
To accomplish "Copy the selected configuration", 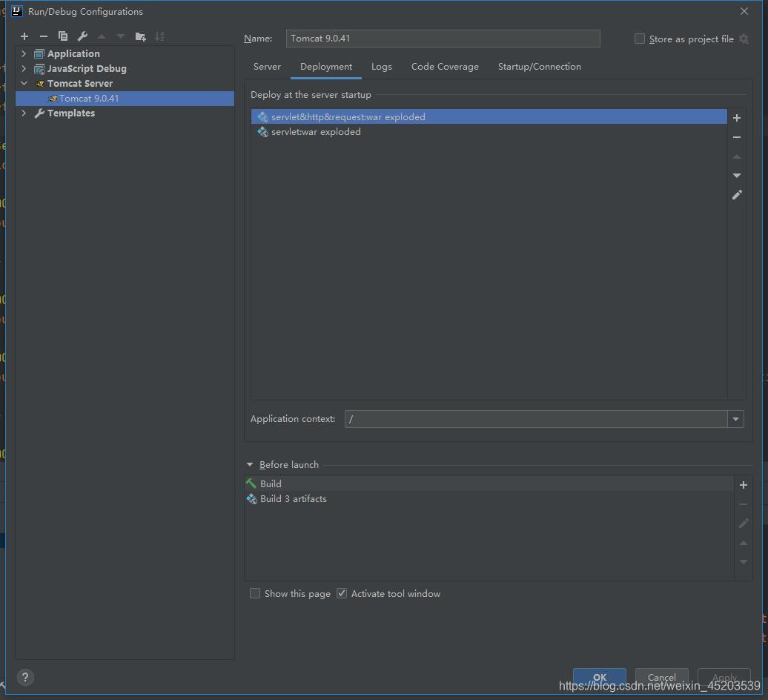I will pos(63,36).
